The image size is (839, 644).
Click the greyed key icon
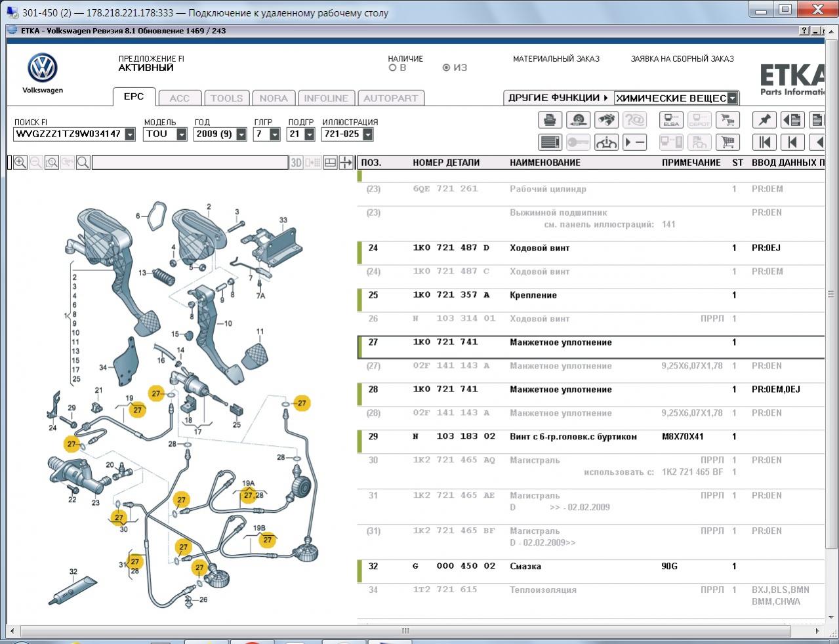click(579, 142)
